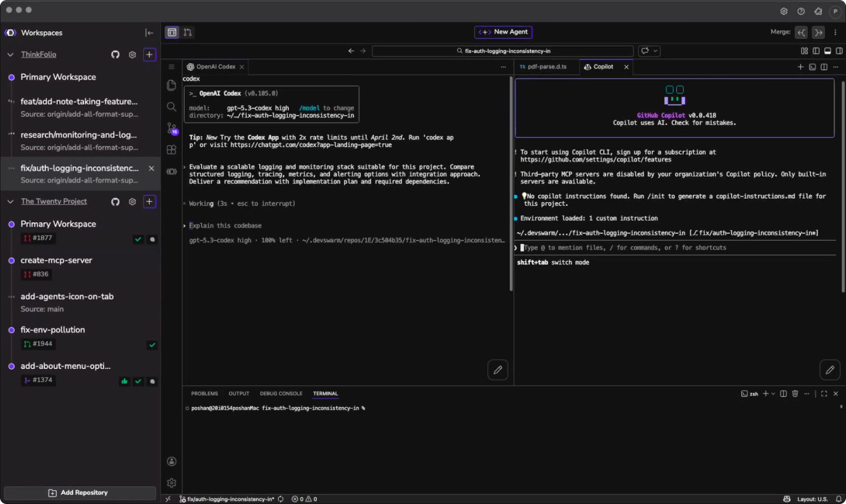
Task: Add new tab in right editor group
Action: pos(800,67)
